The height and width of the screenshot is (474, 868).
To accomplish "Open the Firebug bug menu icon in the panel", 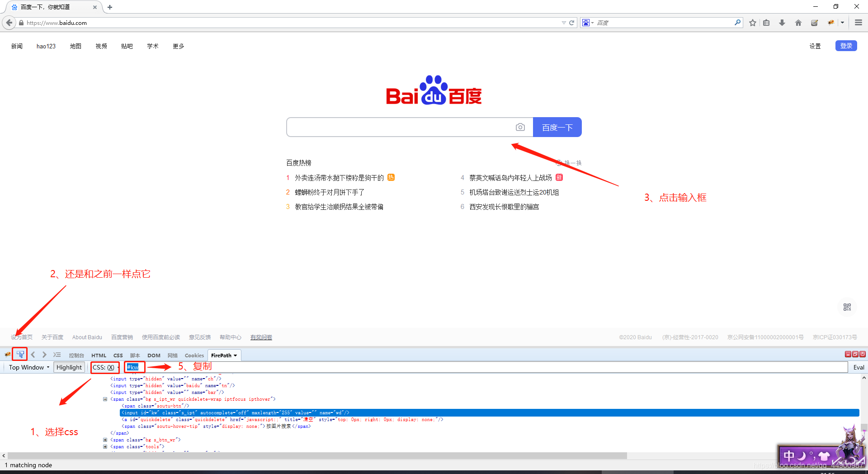I will (x=8, y=355).
